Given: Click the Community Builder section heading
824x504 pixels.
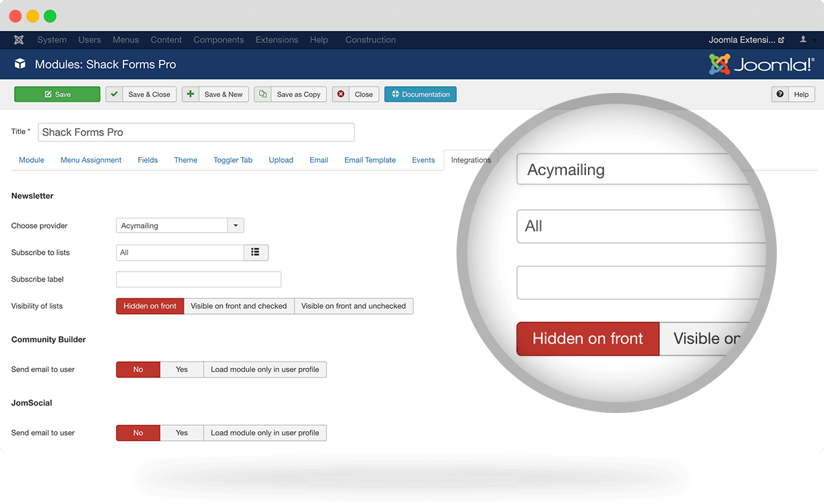Looking at the screenshot, I should point(49,340).
